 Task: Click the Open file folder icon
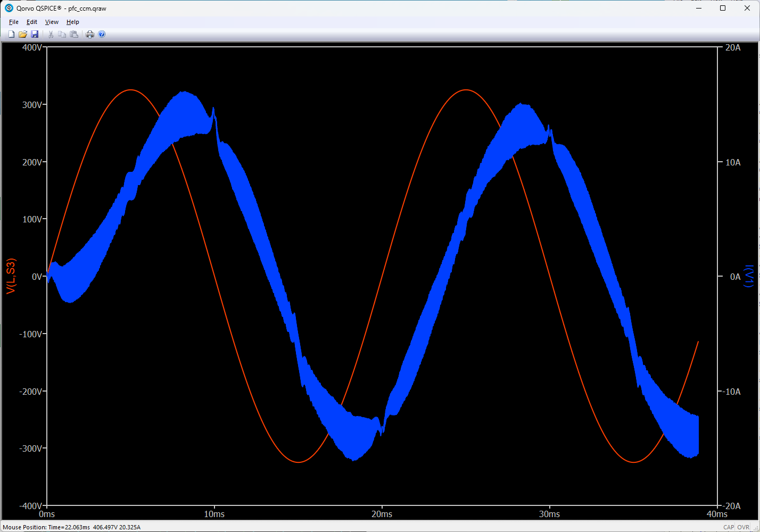(23, 34)
